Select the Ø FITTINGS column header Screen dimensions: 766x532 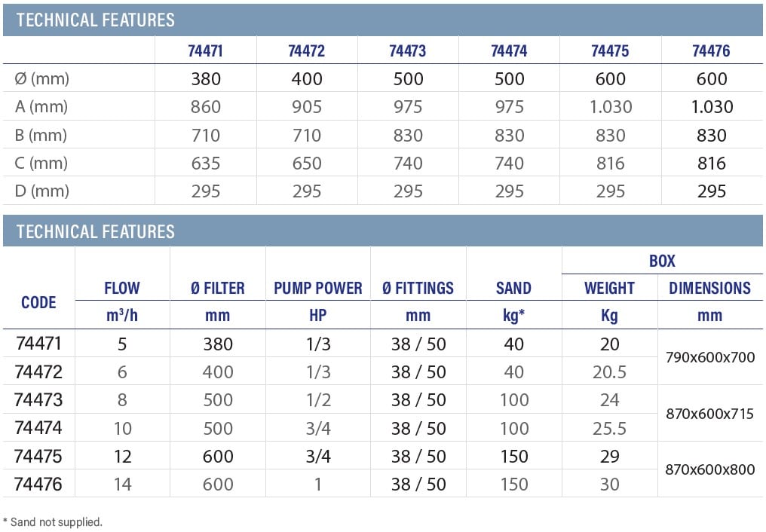(418, 288)
